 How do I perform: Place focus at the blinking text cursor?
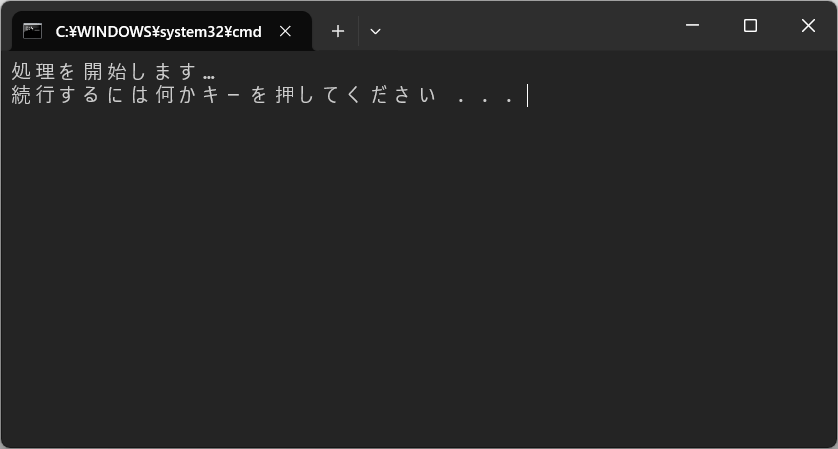tap(527, 96)
